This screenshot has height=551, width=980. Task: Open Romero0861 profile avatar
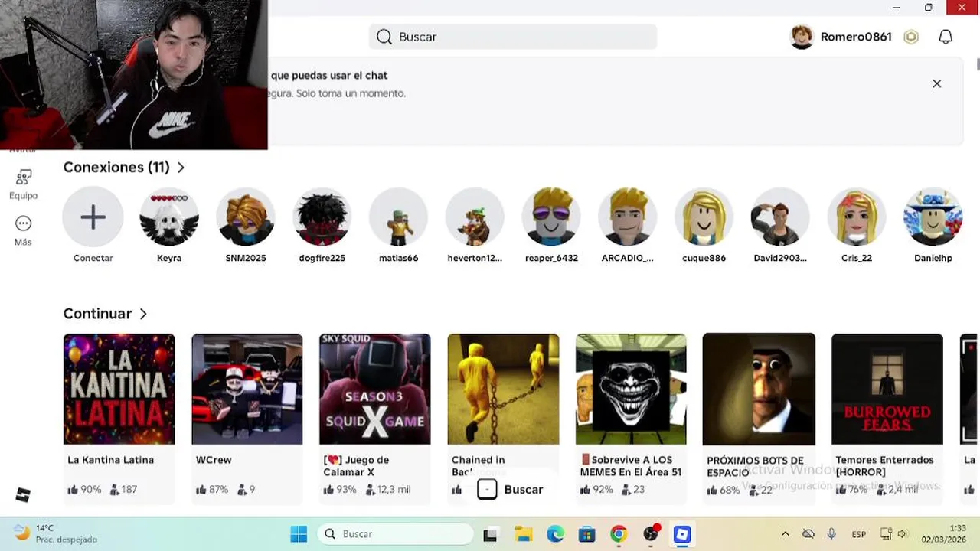click(x=802, y=37)
